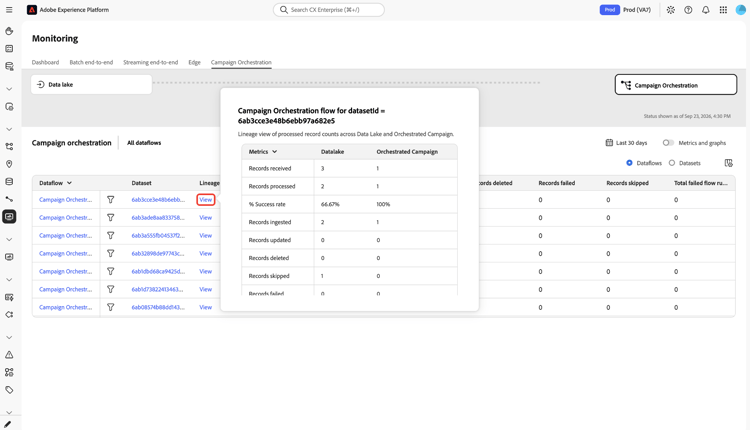Click the Search CX Enterprise field
750x430 pixels.
[329, 10]
